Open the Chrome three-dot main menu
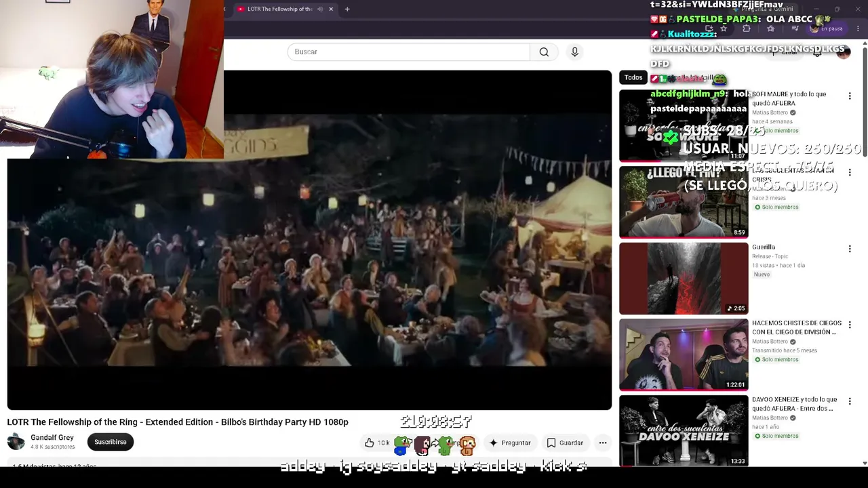Viewport: 868px width, 488px height. [858, 28]
